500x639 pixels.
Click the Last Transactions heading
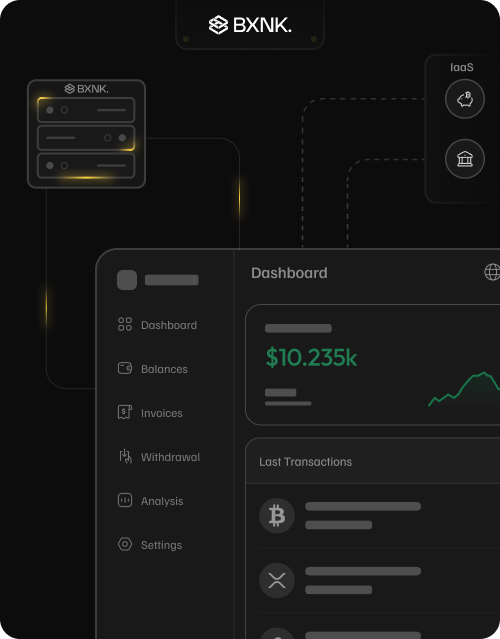pos(306,462)
